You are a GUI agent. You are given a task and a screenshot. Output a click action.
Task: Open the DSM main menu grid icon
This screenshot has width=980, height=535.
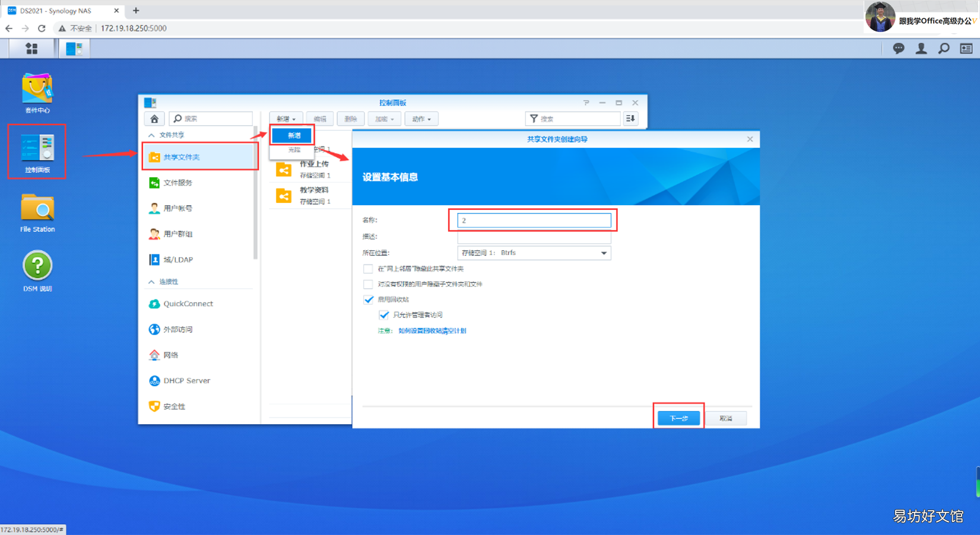tap(31, 49)
